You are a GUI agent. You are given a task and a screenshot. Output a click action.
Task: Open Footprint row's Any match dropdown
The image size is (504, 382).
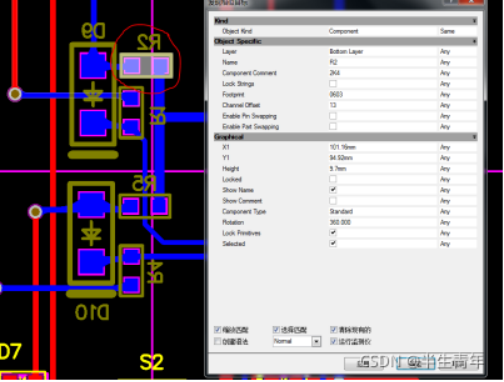457,95
